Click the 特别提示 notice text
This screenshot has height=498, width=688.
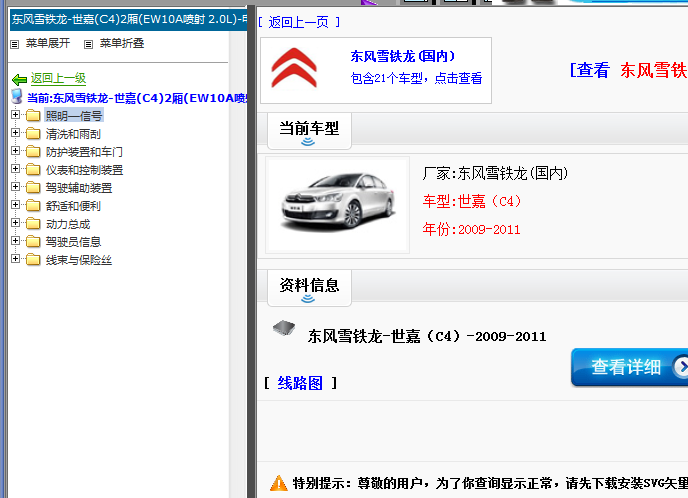tap(490, 483)
